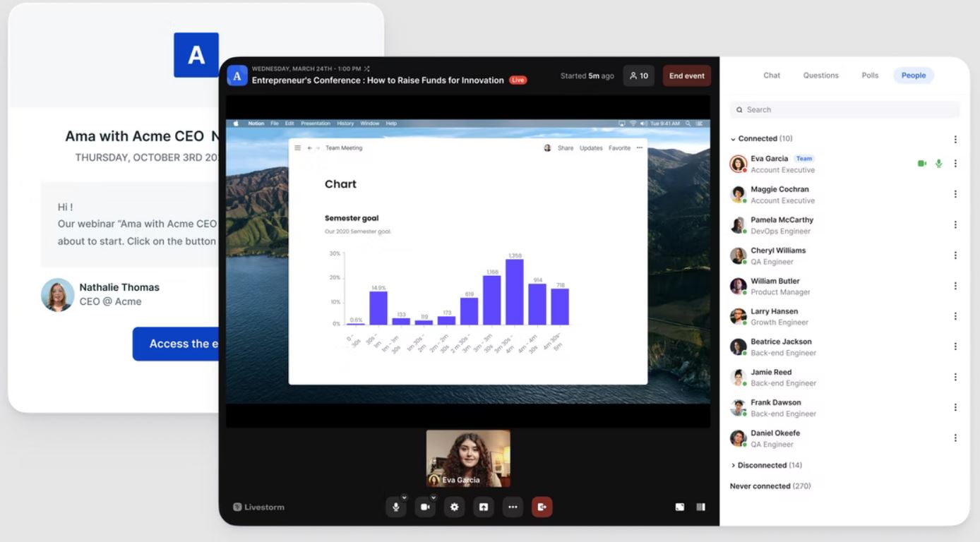Click the share screen icon
Viewport: 980px width, 542px height.
[483, 507]
